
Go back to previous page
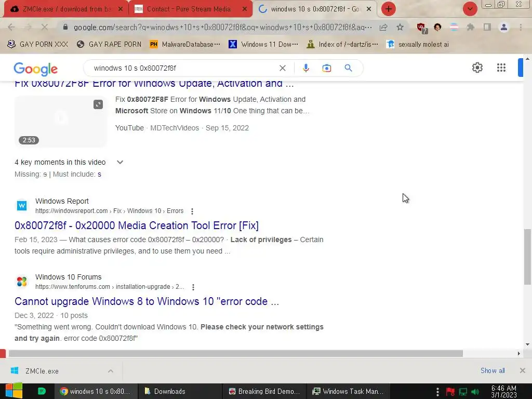[x=11, y=27]
